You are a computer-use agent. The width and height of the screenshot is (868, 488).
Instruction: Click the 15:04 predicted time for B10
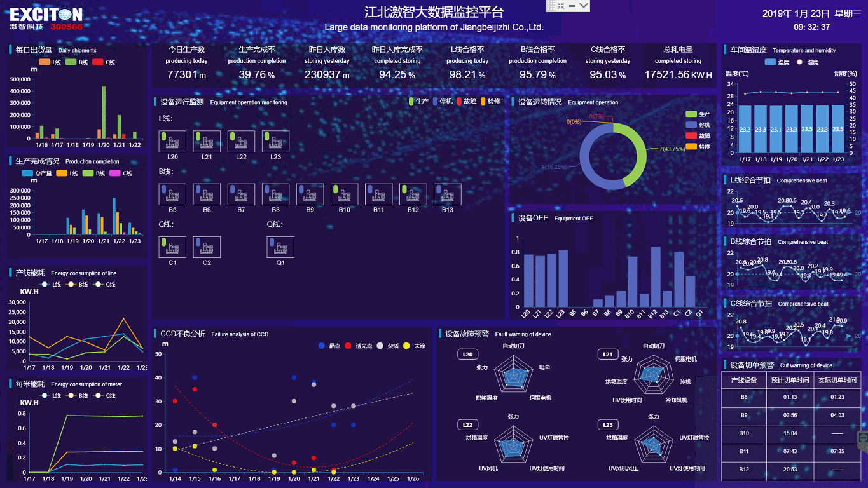click(x=790, y=433)
